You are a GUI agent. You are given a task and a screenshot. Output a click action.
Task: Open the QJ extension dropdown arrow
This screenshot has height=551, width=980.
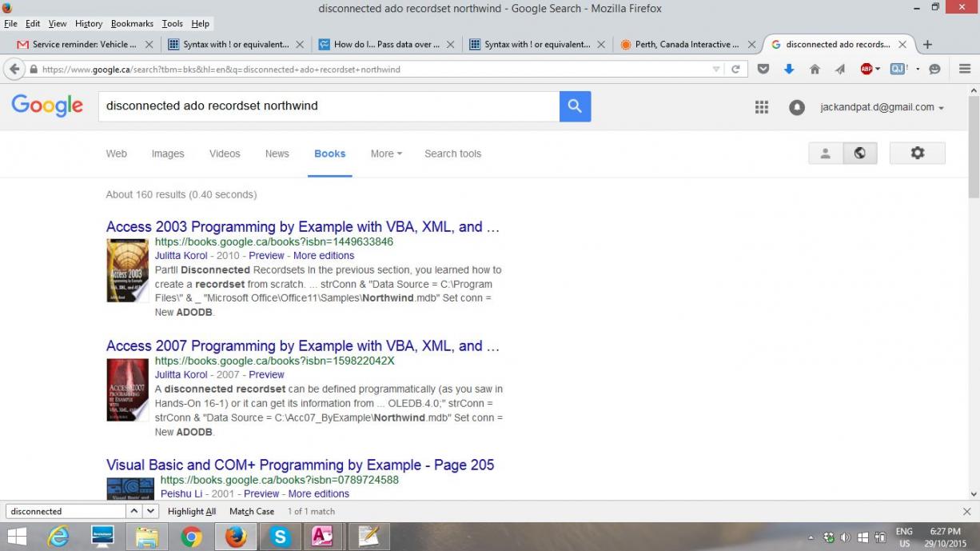[918, 70]
